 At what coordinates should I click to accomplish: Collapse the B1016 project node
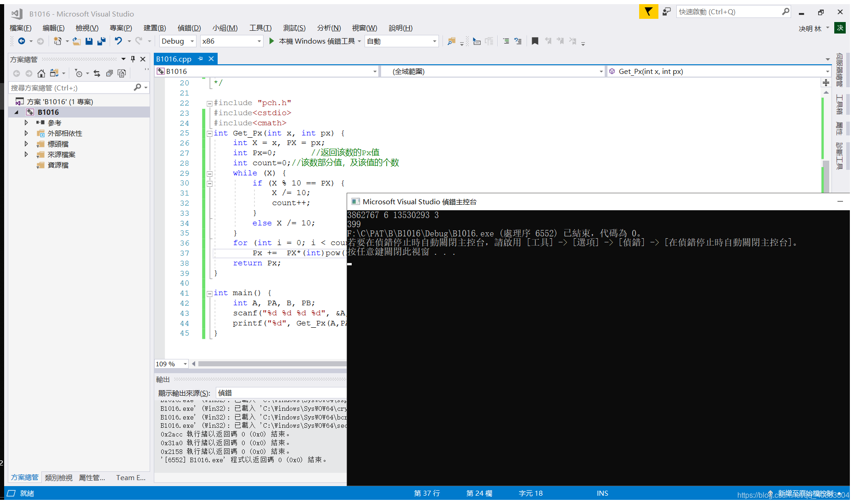[17, 112]
